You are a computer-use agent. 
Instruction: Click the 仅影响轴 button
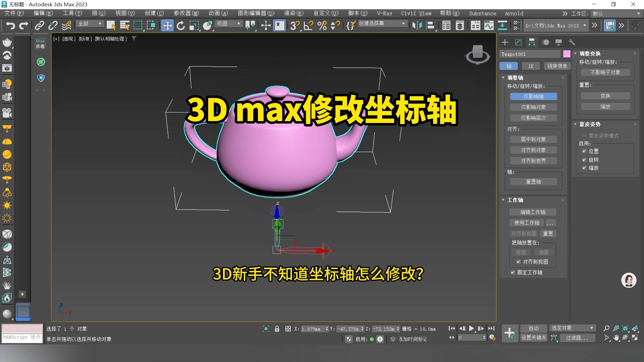pos(534,96)
